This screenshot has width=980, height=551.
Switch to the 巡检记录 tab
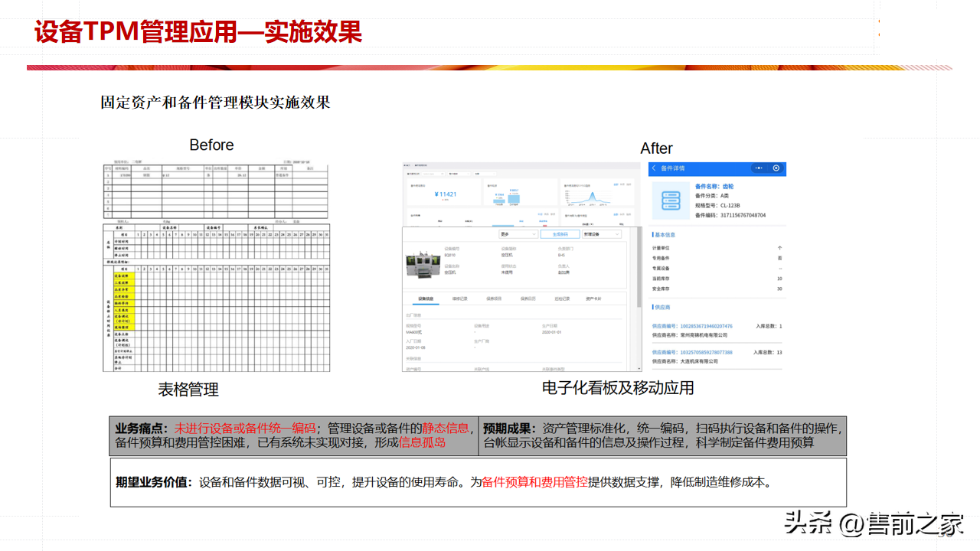tap(562, 298)
